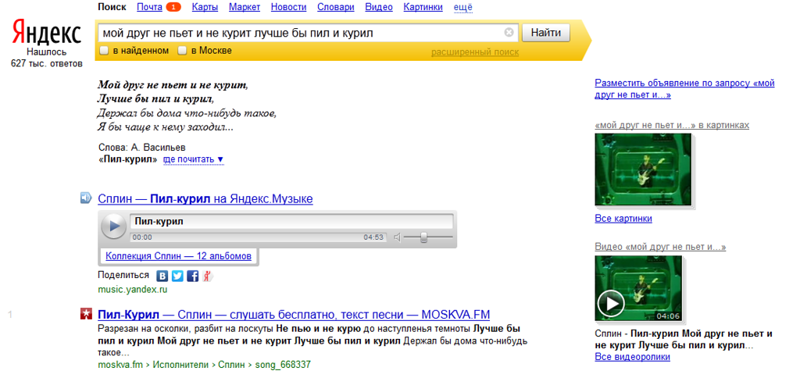Open the расширенный поиск link
This screenshot has width=800, height=378.
(x=475, y=52)
